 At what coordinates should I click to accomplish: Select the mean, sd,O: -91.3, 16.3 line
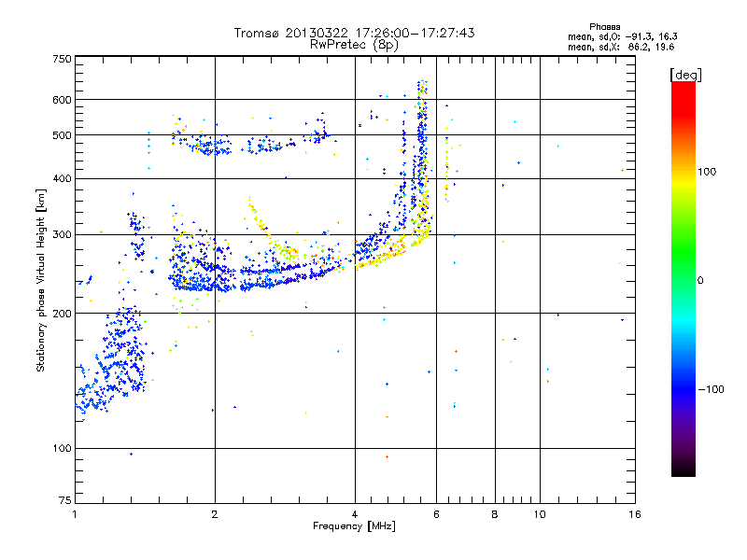pyautogui.click(x=622, y=36)
